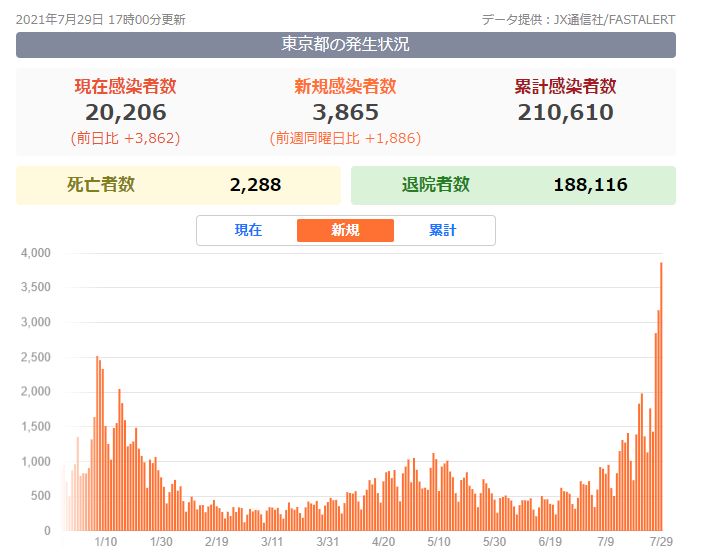Click the 新規感染者数 label
This screenshot has height=555, width=706.
tap(345, 86)
